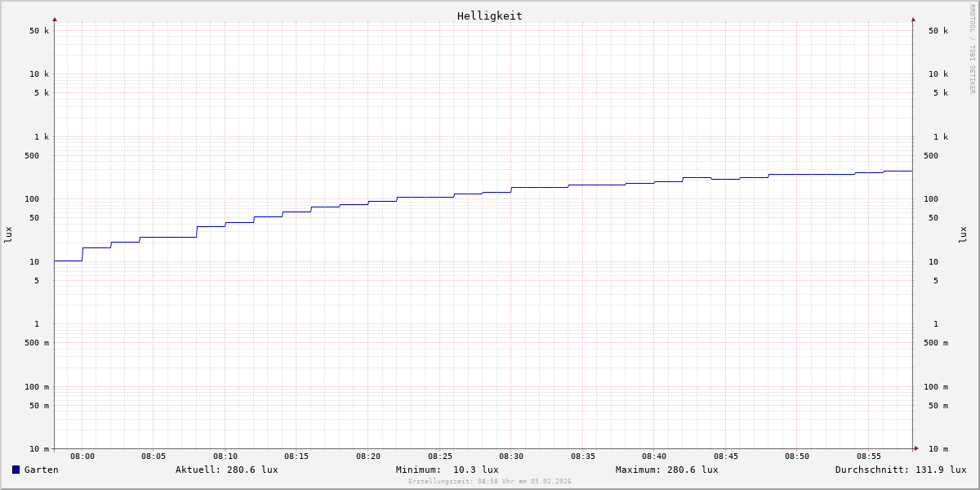The width and height of the screenshot is (980, 490).
Task: Click the 08:30 time axis label
Action: tap(511, 457)
